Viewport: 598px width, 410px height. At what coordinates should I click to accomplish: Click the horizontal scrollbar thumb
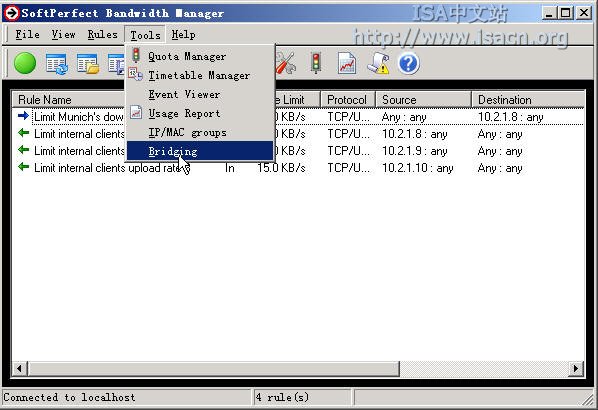214,369
